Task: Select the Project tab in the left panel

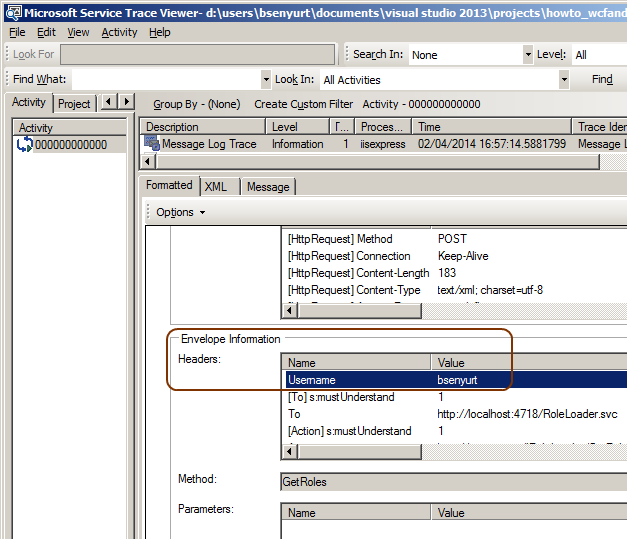Action: tap(74, 104)
